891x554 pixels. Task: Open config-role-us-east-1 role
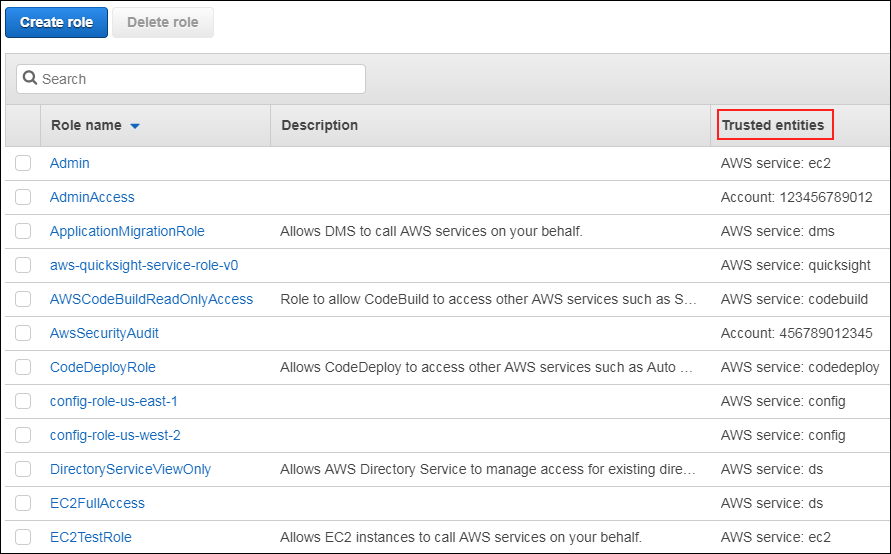click(x=114, y=401)
